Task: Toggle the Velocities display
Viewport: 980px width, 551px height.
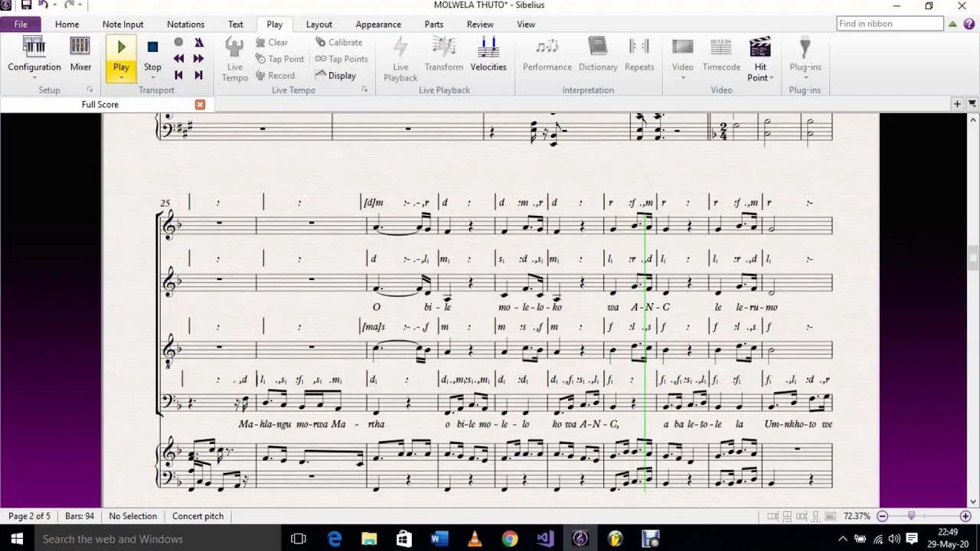Action: coord(488,54)
